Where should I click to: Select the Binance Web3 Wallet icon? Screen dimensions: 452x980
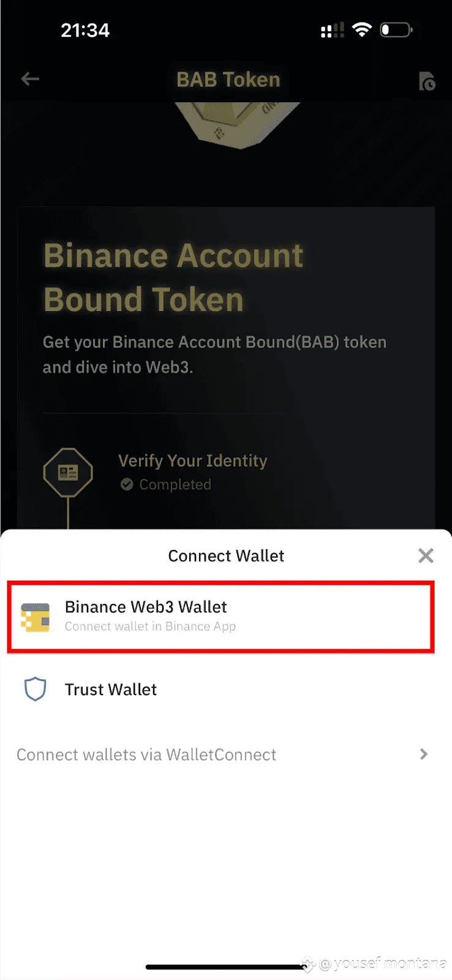[36, 617]
